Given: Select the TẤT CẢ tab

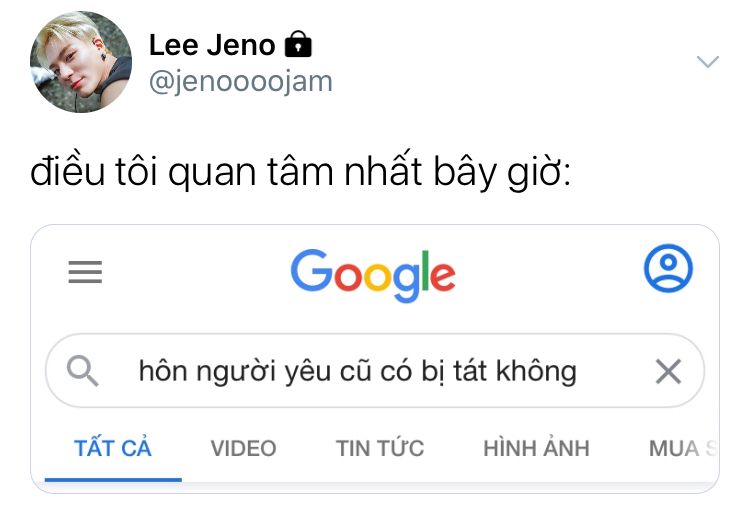Looking at the screenshot, I should pyautogui.click(x=113, y=448).
